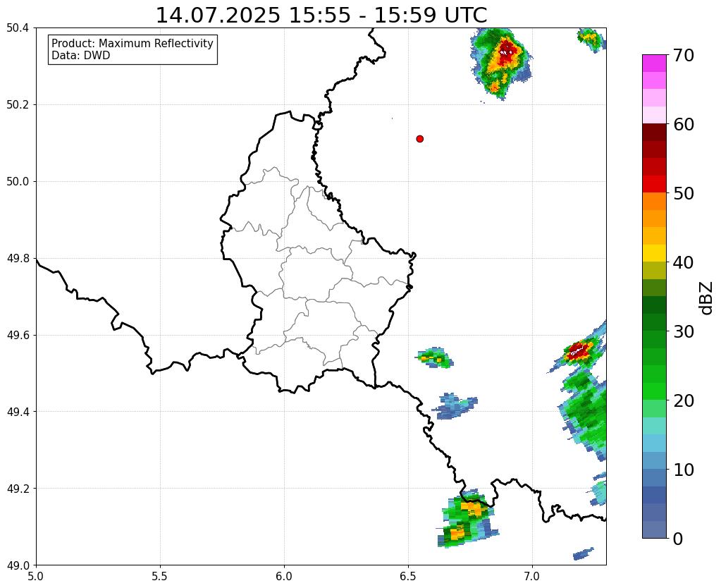Click the 40 value on colorbar
721x588 pixels.
click(x=683, y=263)
